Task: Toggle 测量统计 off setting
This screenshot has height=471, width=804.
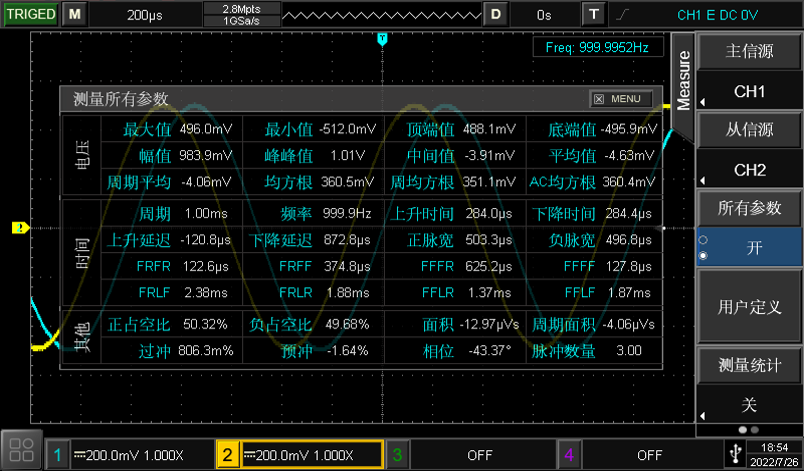Action: pos(750,404)
